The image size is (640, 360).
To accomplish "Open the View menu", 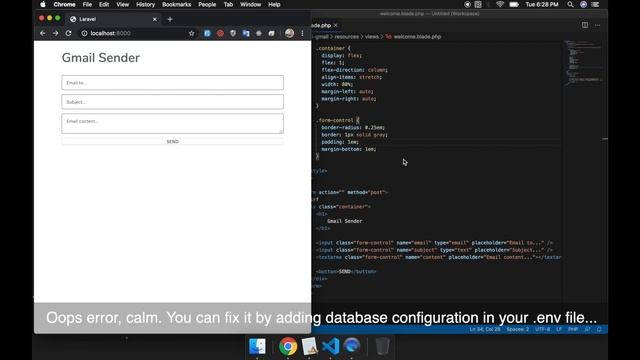I will (x=122, y=4).
